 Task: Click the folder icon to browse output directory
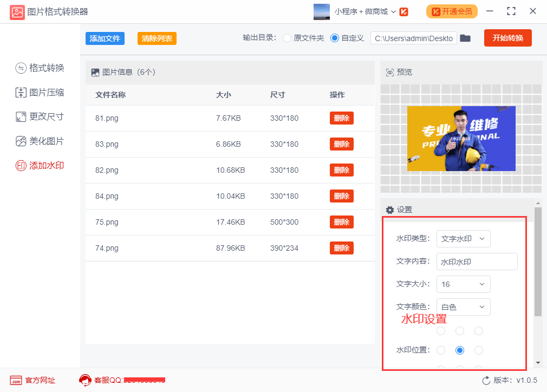coord(465,38)
